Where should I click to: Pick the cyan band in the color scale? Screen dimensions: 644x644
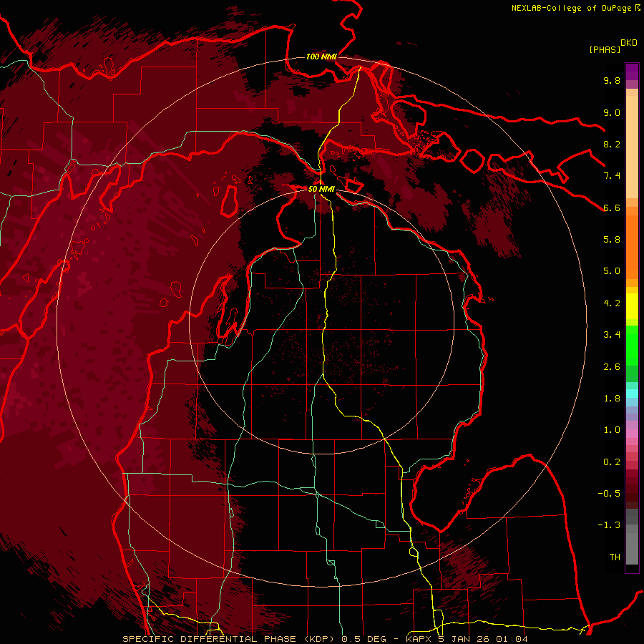(632, 394)
